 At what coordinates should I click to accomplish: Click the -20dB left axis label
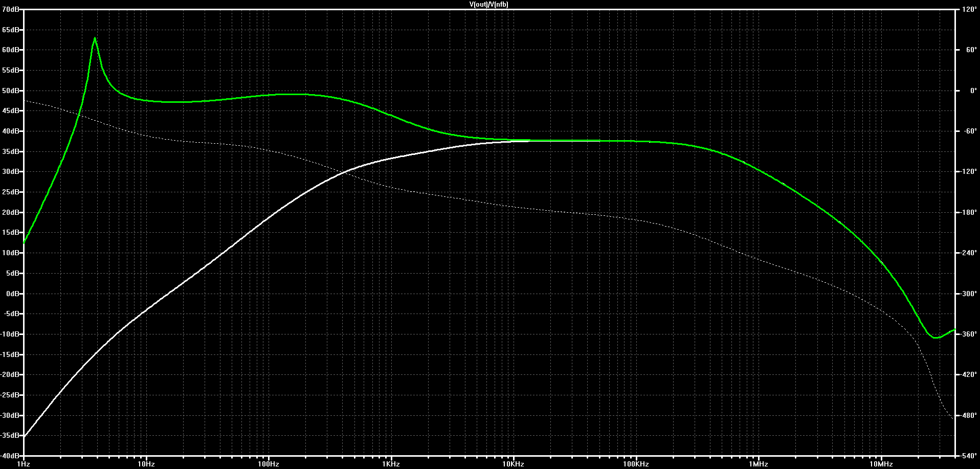click(10, 374)
